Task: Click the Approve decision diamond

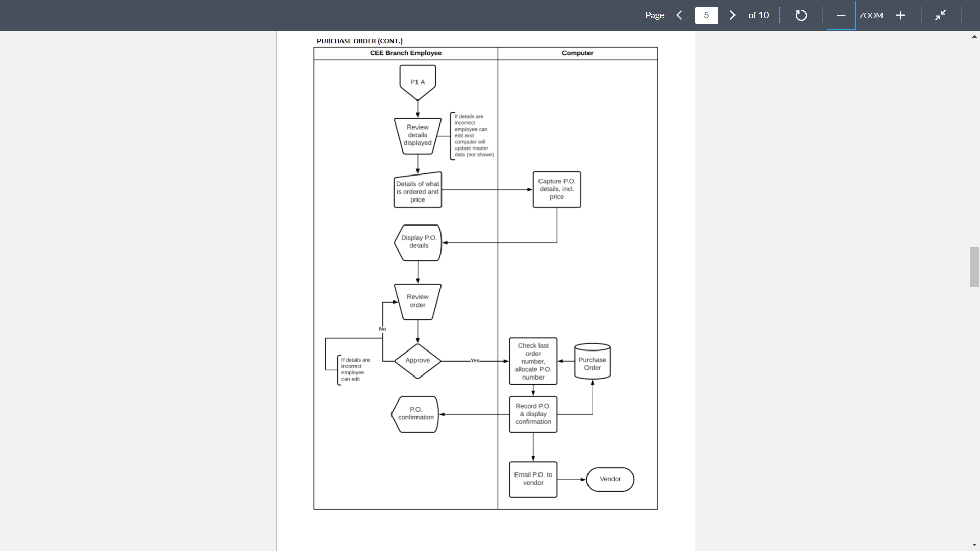Action: coord(418,360)
